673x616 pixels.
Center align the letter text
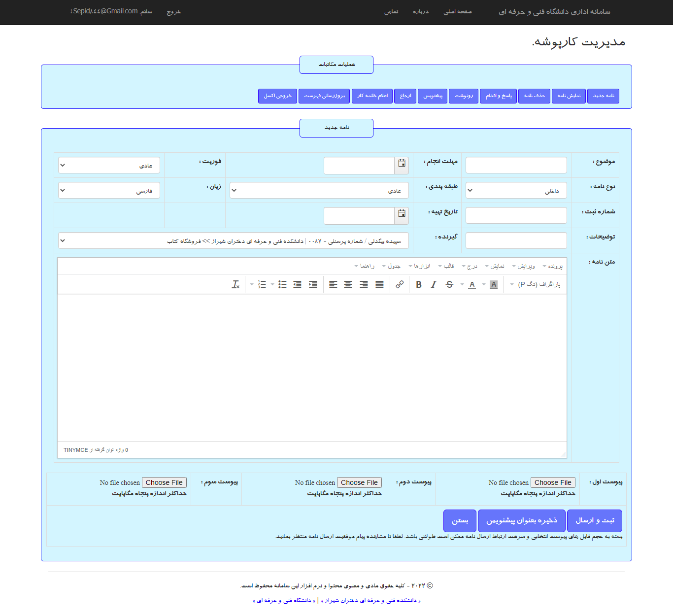pos(348,284)
